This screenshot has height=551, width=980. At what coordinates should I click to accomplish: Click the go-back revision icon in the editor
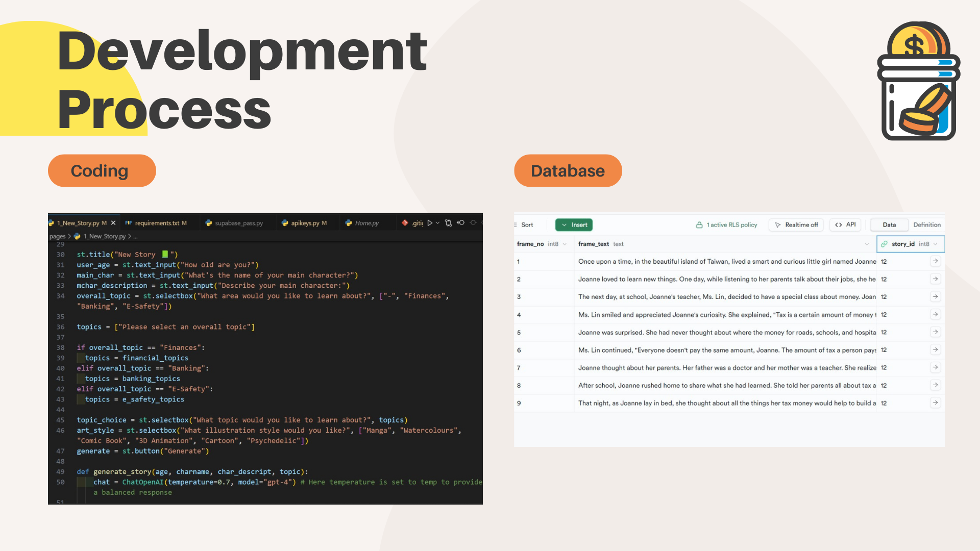[460, 223]
